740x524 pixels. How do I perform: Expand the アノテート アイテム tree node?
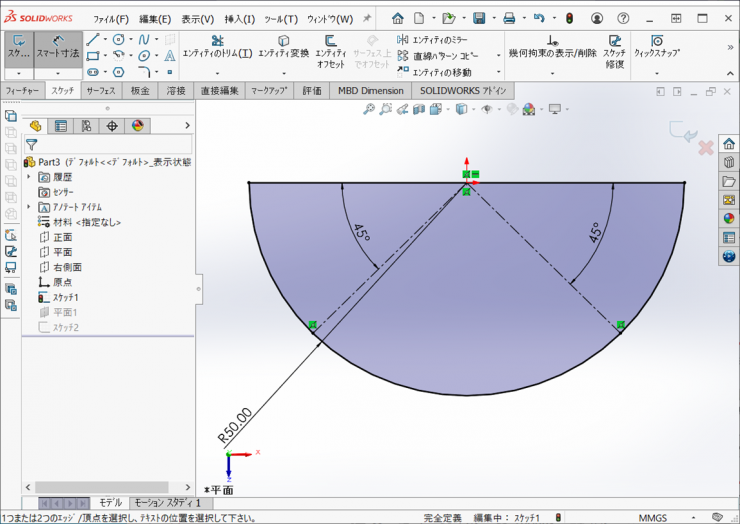[29, 206]
